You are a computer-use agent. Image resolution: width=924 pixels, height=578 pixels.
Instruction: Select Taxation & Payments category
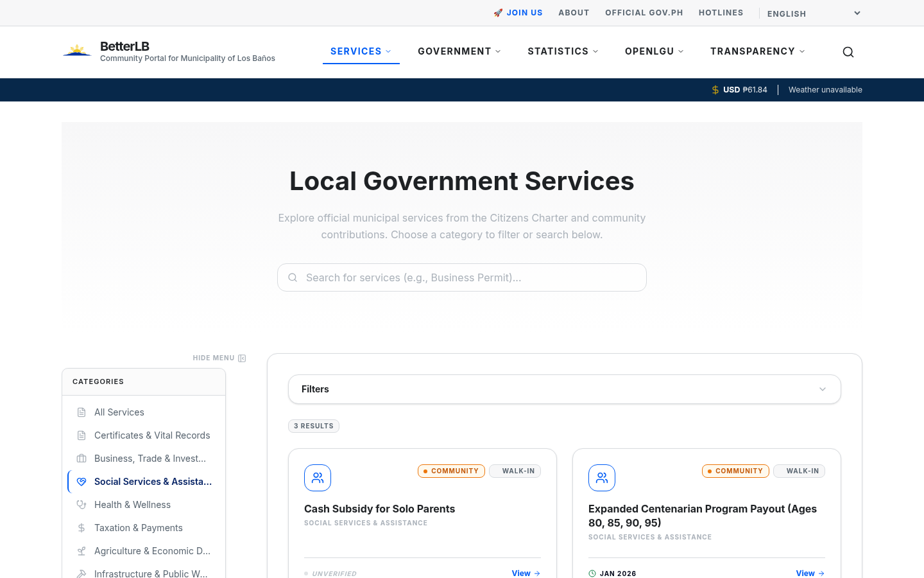144,528
